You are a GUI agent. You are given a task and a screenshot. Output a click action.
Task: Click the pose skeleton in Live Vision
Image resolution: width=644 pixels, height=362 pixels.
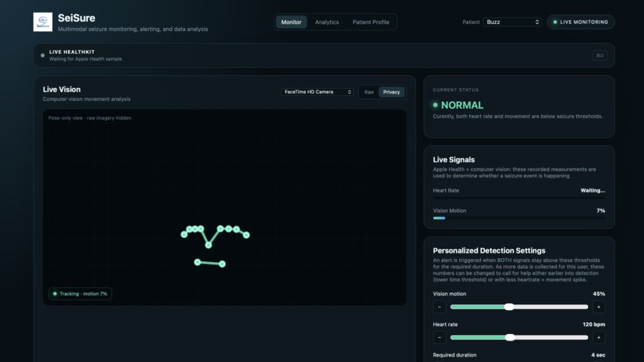[215, 245]
